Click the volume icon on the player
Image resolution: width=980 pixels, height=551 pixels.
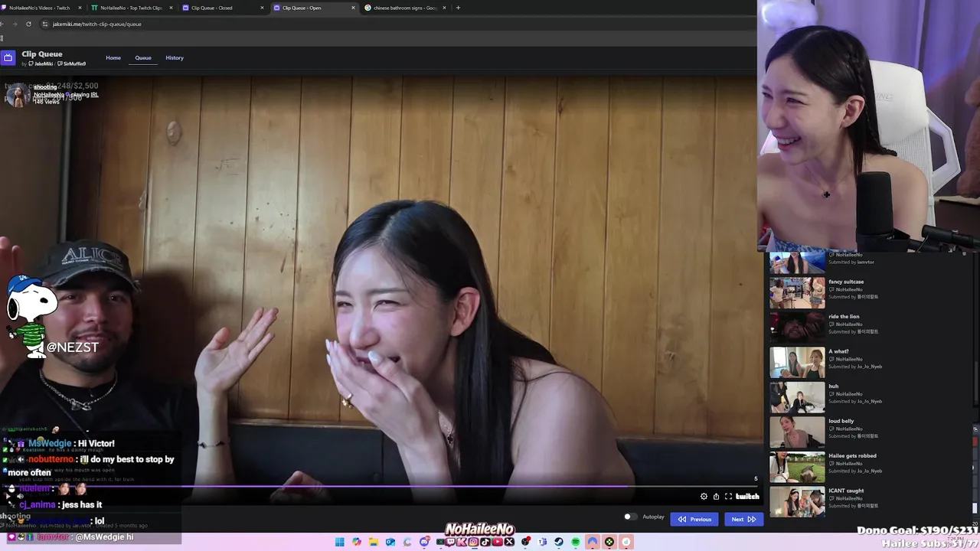click(x=21, y=496)
